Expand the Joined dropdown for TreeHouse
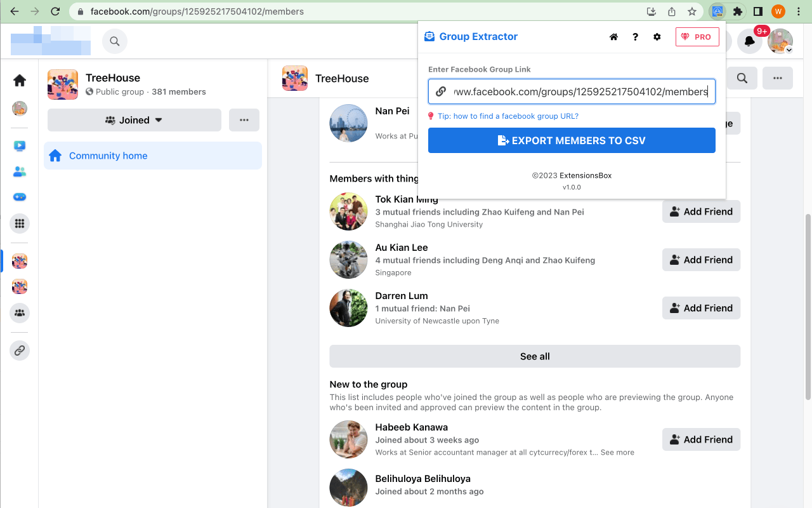This screenshot has height=508, width=812. pyautogui.click(x=134, y=120)
